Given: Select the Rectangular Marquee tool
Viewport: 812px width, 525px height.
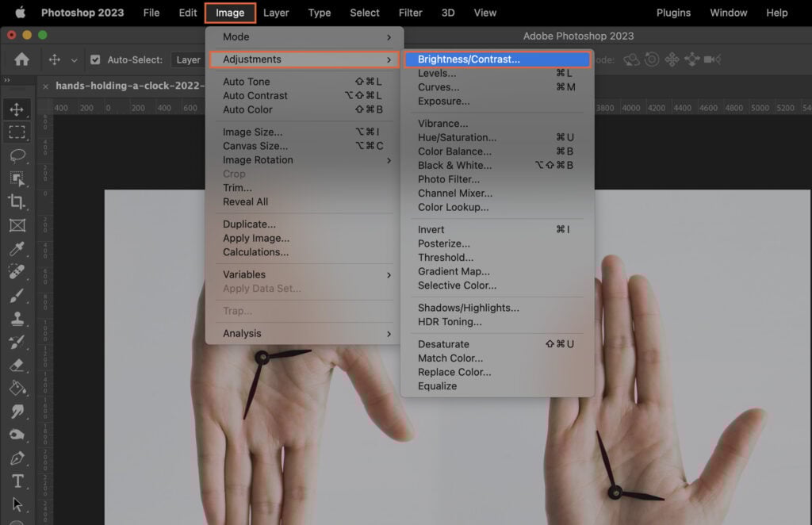Looking at the screenshot, I should pos(17,132).
